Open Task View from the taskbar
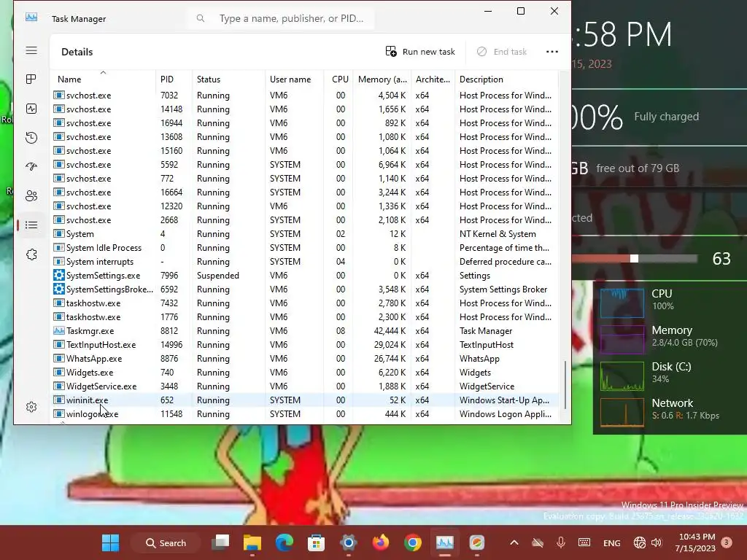Viewport: 747px width, 560px height. coord(220,542)
